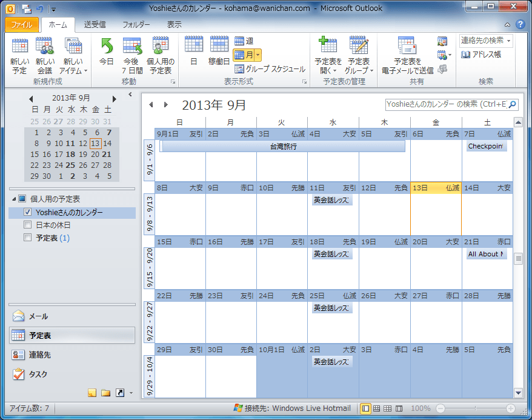Click the zoom slider handle
532x420 pixels.
(475, 408)
